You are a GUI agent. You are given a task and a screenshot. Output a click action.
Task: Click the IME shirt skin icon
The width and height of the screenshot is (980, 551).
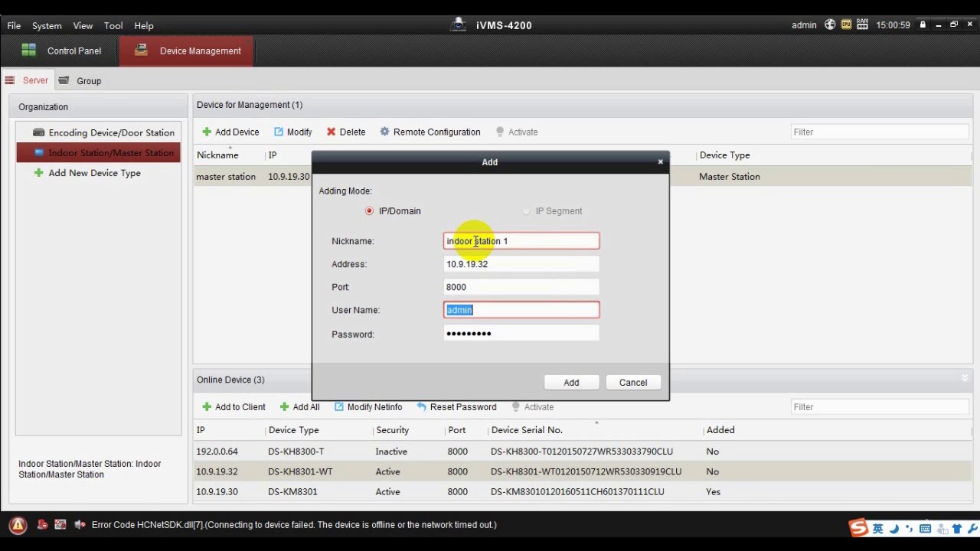coord(957,529)
